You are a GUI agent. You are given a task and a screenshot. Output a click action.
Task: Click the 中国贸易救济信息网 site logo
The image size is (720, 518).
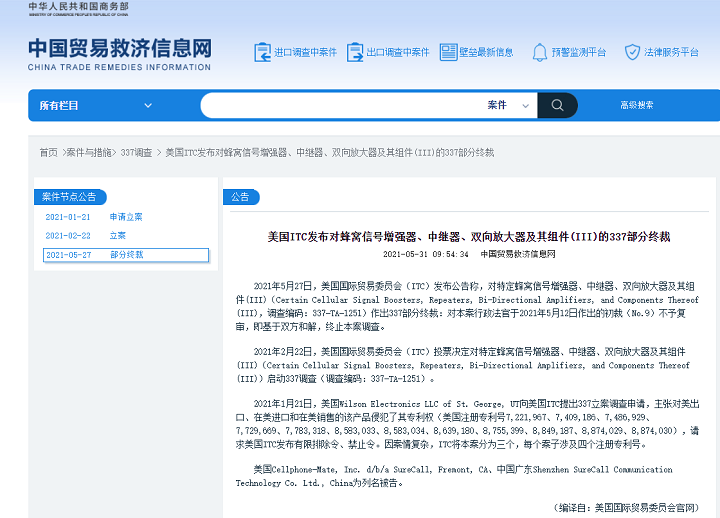pos(119,54)
